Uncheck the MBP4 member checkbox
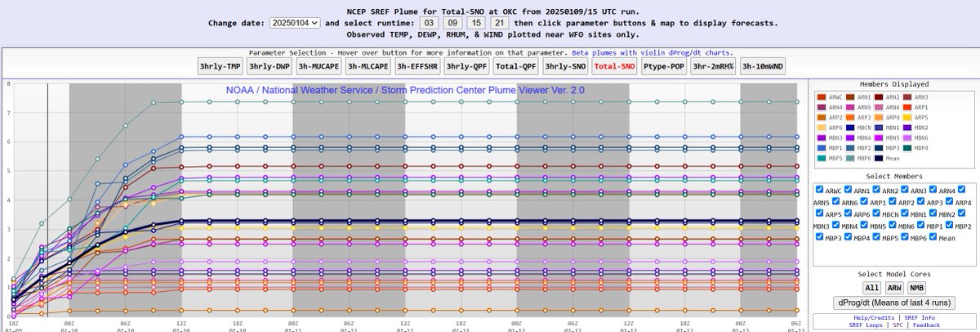Image resolution: width=980 pixels, height=332 pixels. (848, 237)
